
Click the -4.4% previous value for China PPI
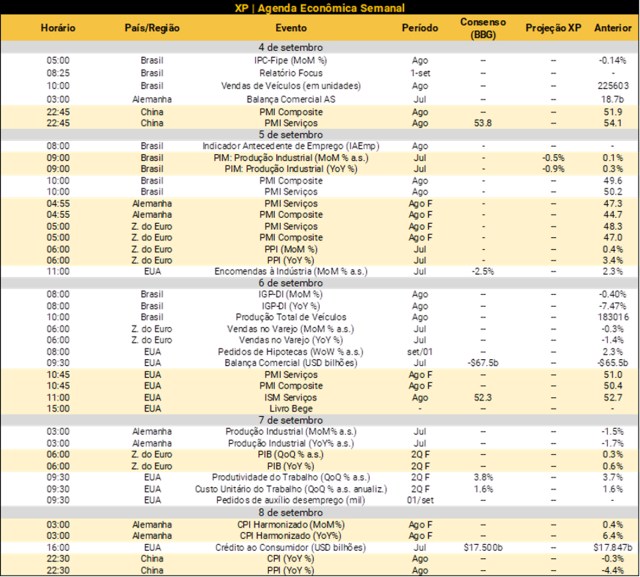pyautogui.click(x=612, y=570)
